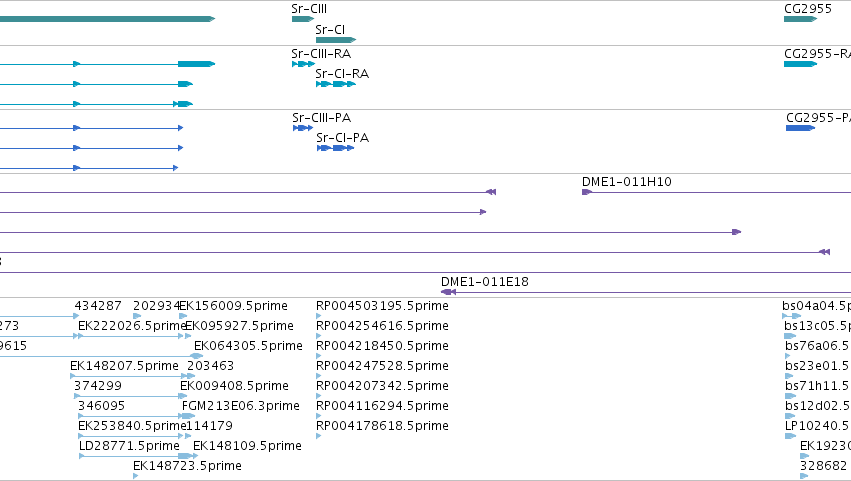Image resolution: width=851 pixels, height=481 pixels.
Task: Select the EK148723.5prime EST feature
Action: click(x=136, y=476)
